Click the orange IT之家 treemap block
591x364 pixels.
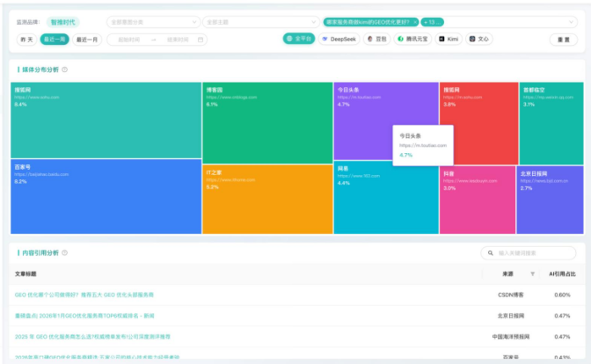[x=266, y=198]
